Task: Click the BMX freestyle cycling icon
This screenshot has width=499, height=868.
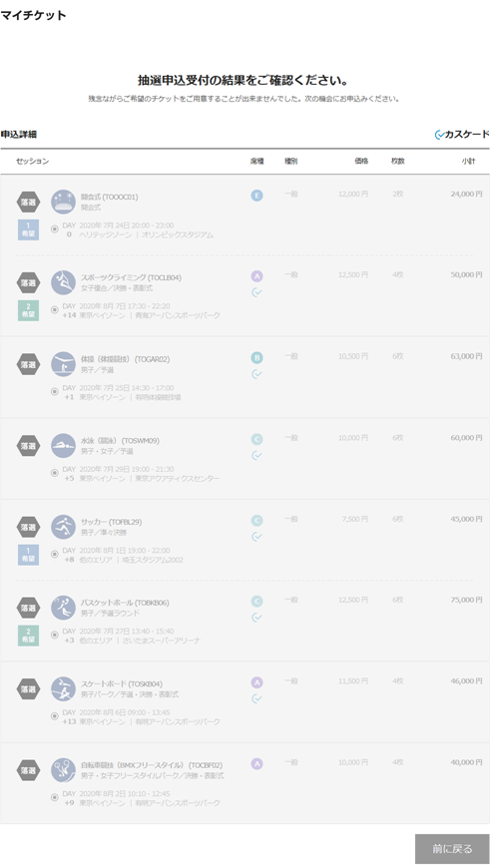Action: (63, 770)
